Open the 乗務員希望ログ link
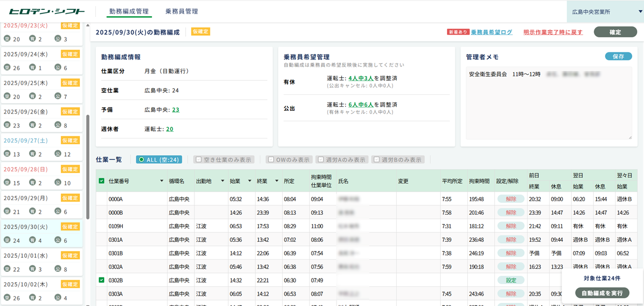Viewport: 644px width, 306px height. [491, 32]
